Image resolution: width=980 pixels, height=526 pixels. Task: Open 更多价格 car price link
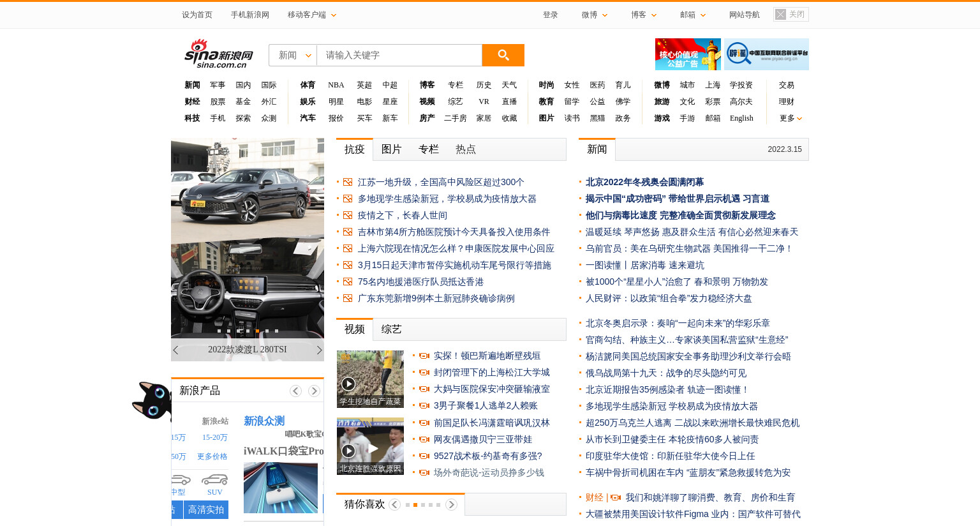pyautogui.click(x=212, y=456)
